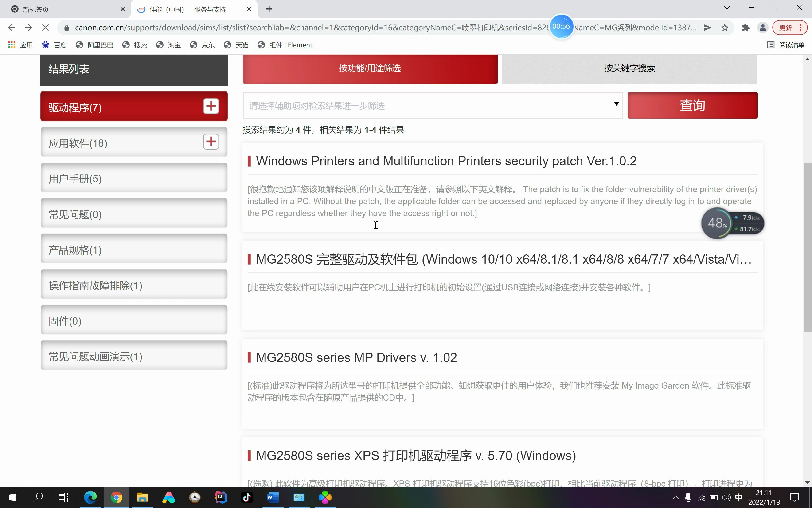
Task: Open taskbar search magnifier
Action: click(x=38, y=497)
